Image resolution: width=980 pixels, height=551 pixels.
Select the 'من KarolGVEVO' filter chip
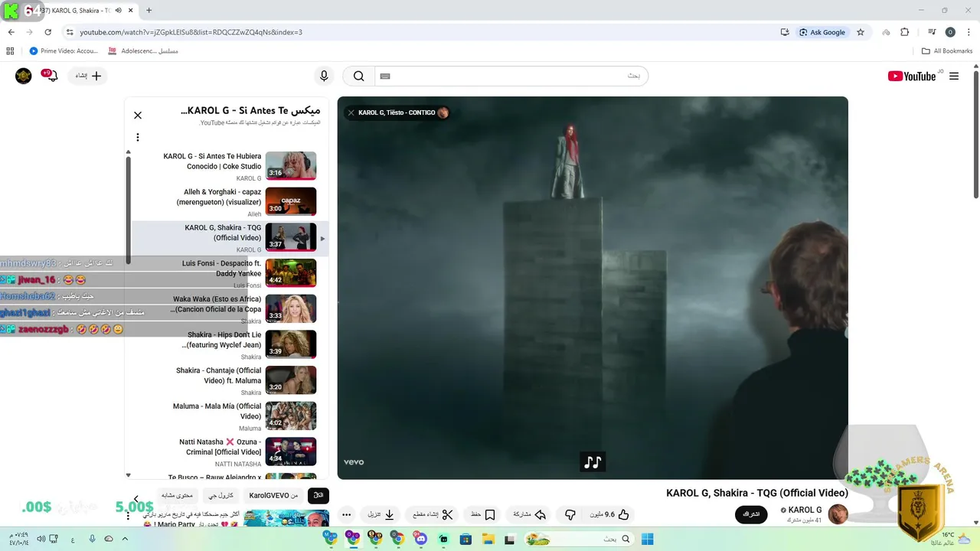[273, 495]
